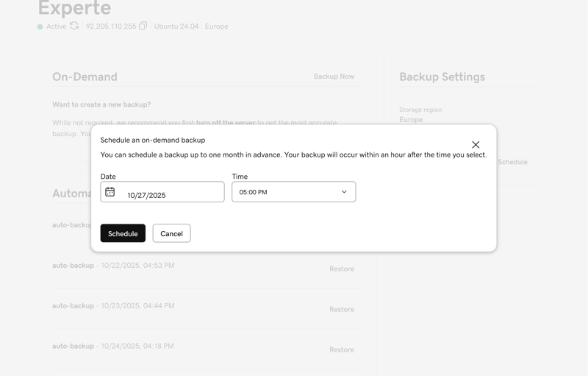588x376 pixels.
Task: Open the calendar icon in the Date field
Action: (x=110, y=192)
